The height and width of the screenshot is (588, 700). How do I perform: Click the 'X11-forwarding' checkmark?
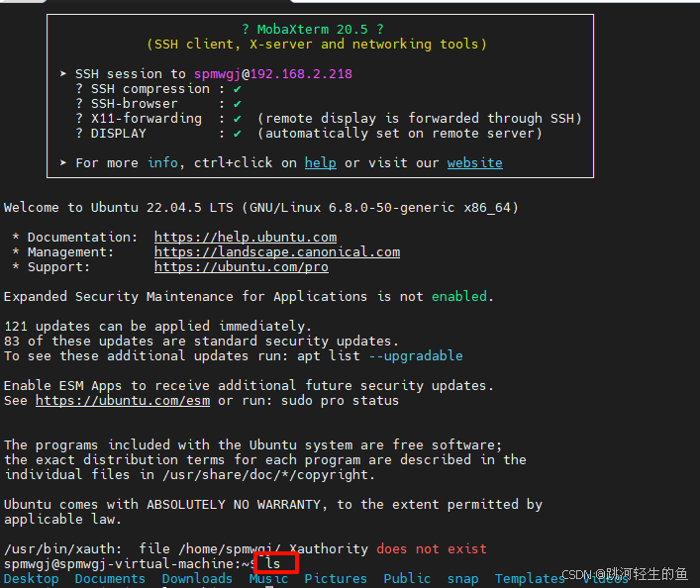[x=237, y=119]
